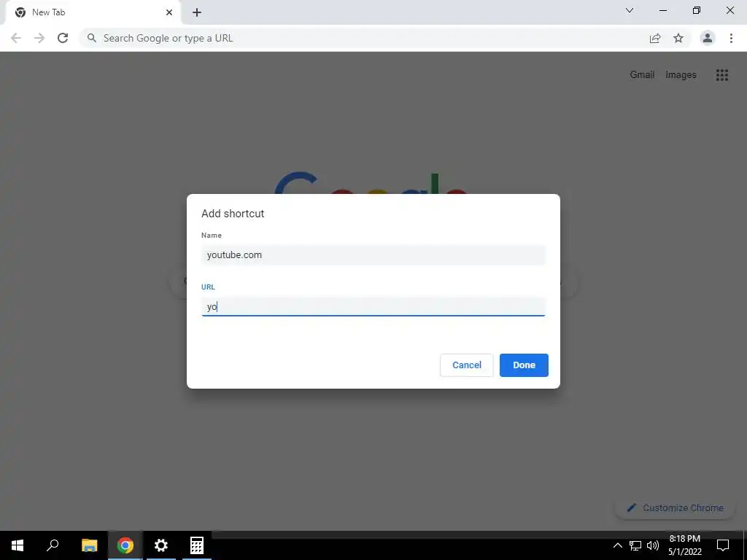Image resolution: width=747 pixels, height=560 pixels.
Task: Open the Windows Start menu
Action: (x=18, y=545)
